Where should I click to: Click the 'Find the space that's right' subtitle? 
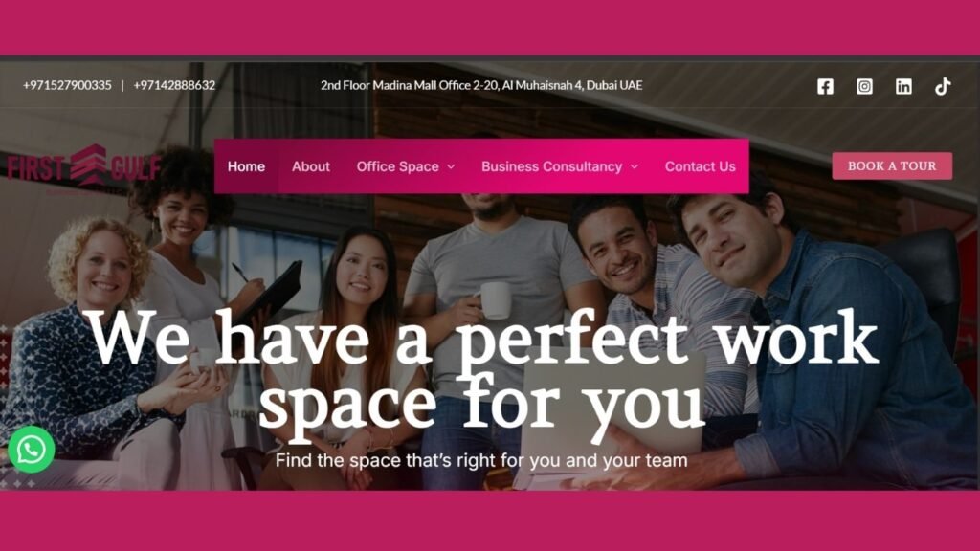coord(481,461)
